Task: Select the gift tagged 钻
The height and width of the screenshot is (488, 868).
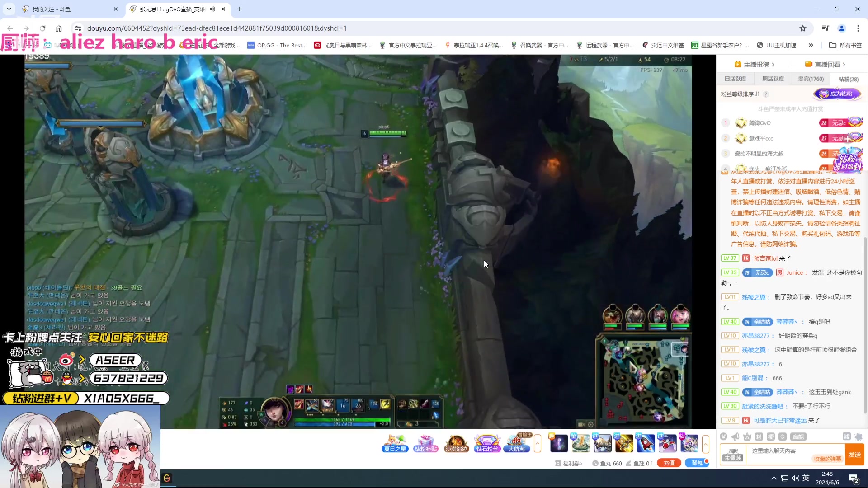Action: coord(689,443)
